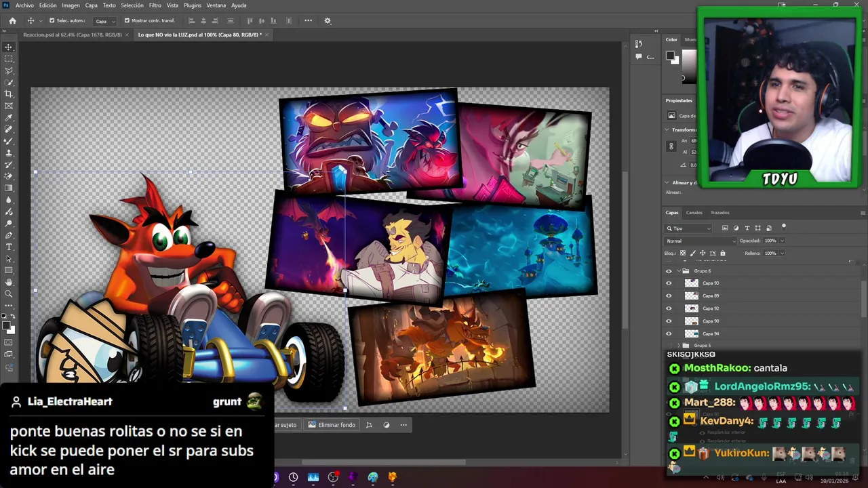Select layer Capa 93 thumbnail
The height and width of the screenshot is (488, 868).
tap(691, 283)
